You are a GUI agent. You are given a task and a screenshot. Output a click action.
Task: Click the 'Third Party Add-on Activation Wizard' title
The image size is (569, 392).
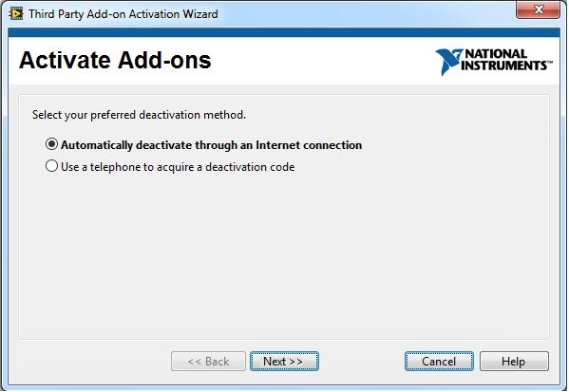coord(123,14)
